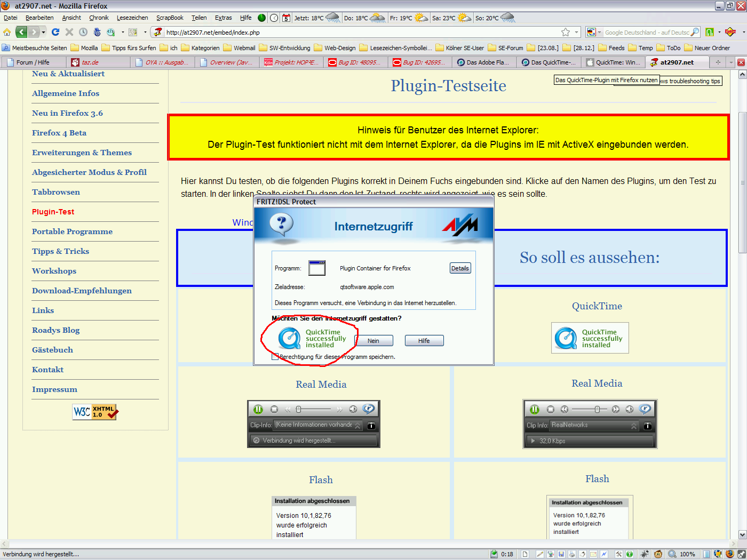Click the tools wrench icon in status bar
747x560 pixels.
coord(619,554)
